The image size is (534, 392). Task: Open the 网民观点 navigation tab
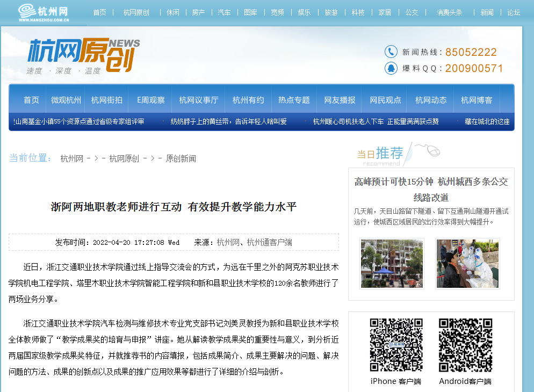(x=385, y=100)
